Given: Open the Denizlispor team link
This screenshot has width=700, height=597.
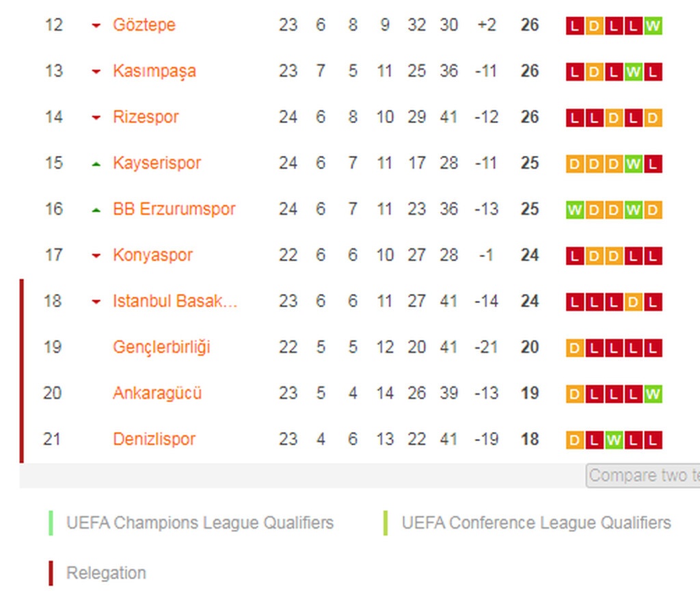Looking at the screenshot, I should [x=154, y=439].
